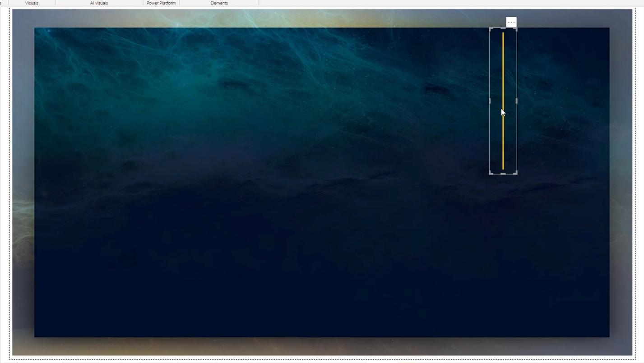Viewport: 644px width, 363px height.
Task: Click the Visuals ribbon group label
Action: click(32, 3)
